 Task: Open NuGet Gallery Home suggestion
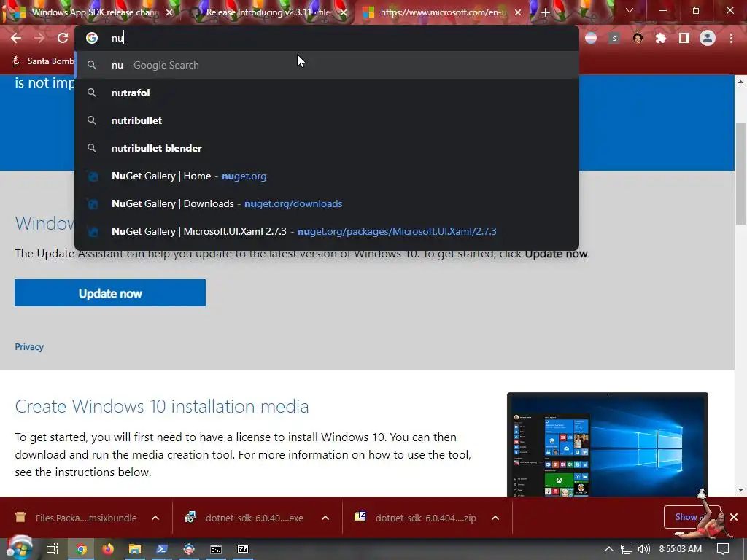pos(327,176)
